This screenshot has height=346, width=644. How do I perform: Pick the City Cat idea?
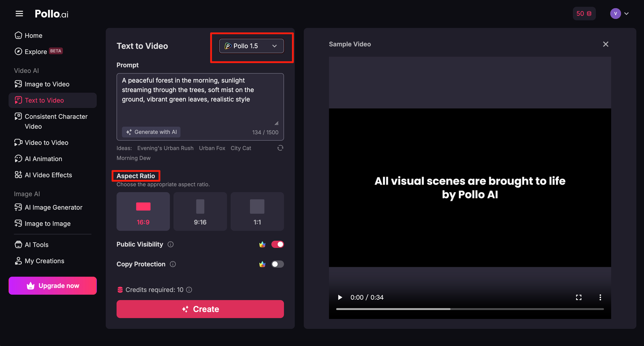(x=241, y=148)
